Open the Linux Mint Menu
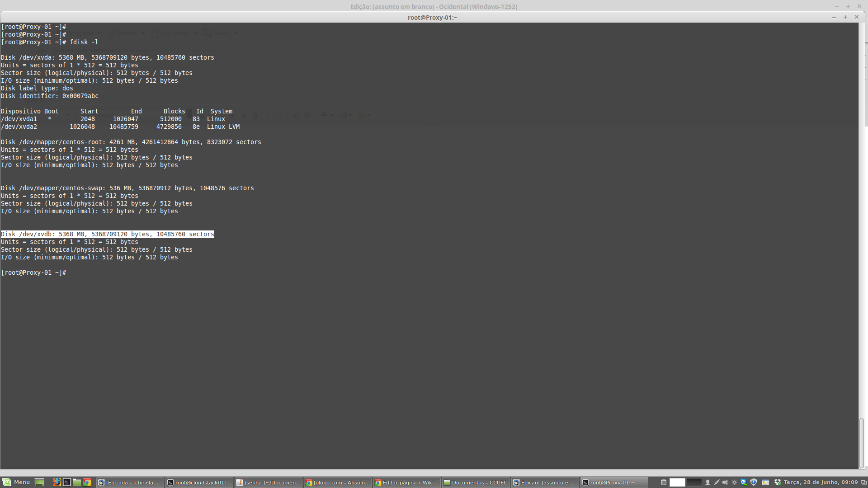The width and height of the screenshot is (868, 488). [16, 482]
